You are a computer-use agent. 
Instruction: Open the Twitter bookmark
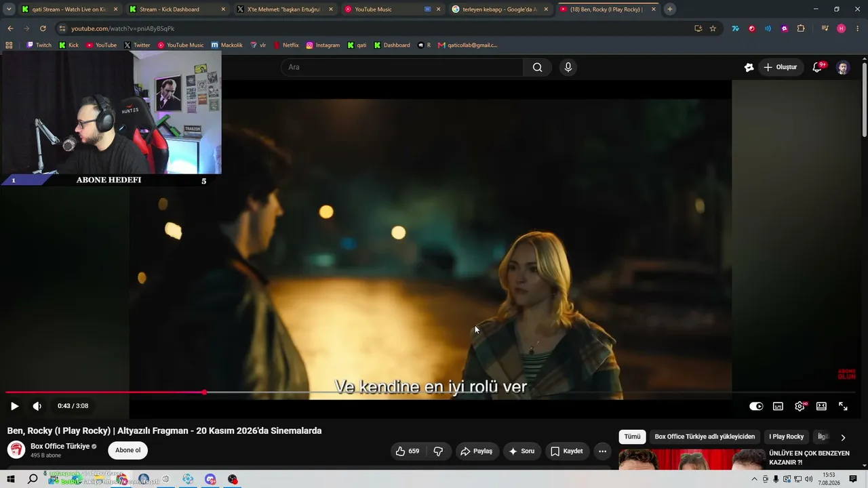point(138,45)
